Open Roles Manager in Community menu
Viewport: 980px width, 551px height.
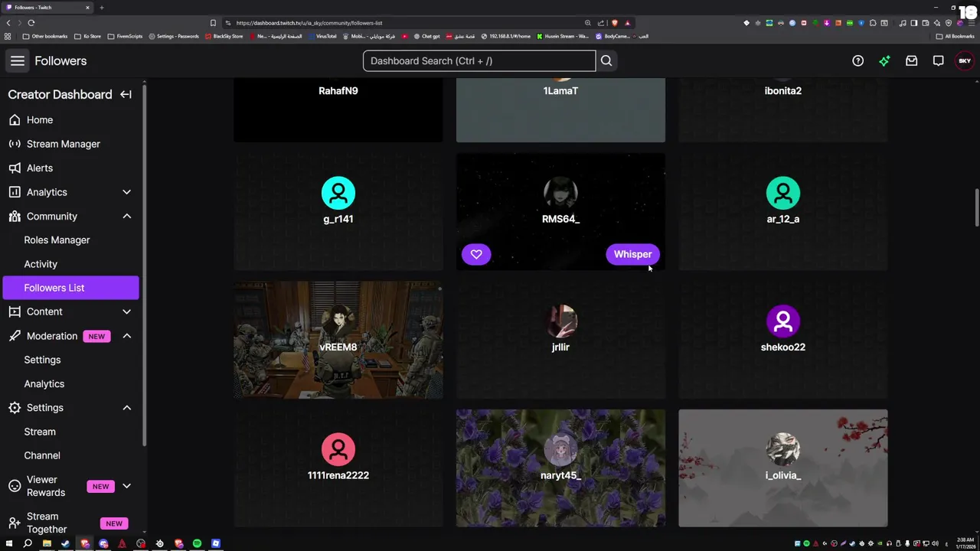point(57,240)
